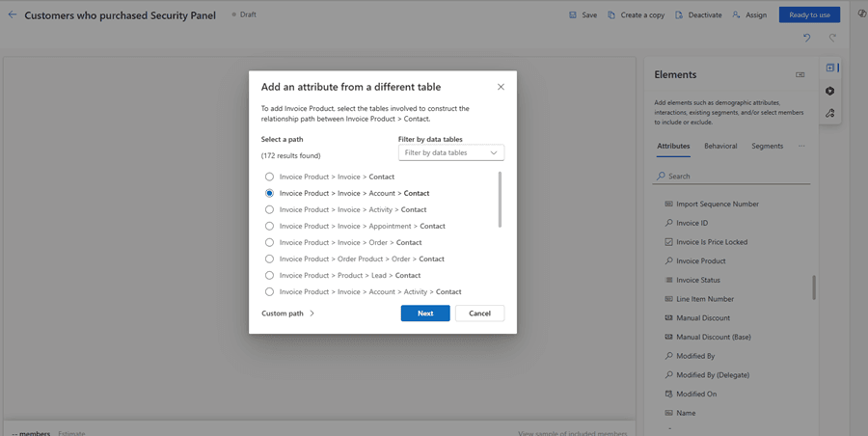The width and height of the screenshot is (868, 436).
Task: Collapse the Elements panel icon
Action: (800, 74)
